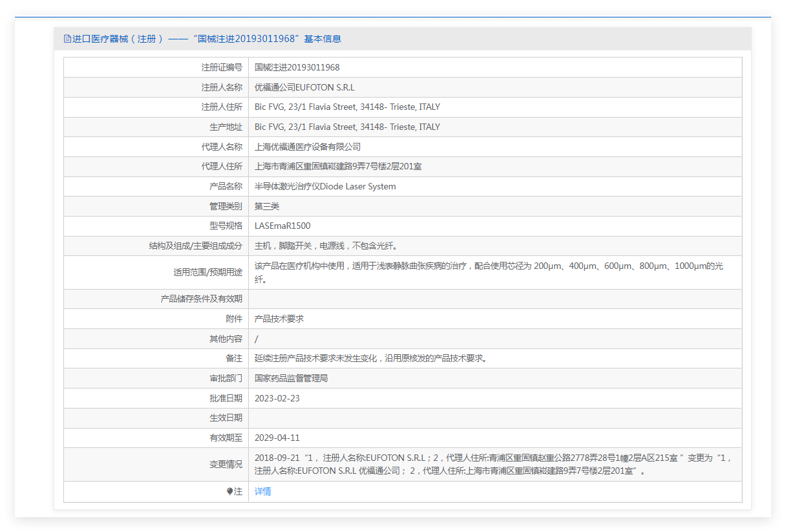Click 国家药品监督管理局 approval department value
The image size is (786, 532).
click(x=292, y=379)
